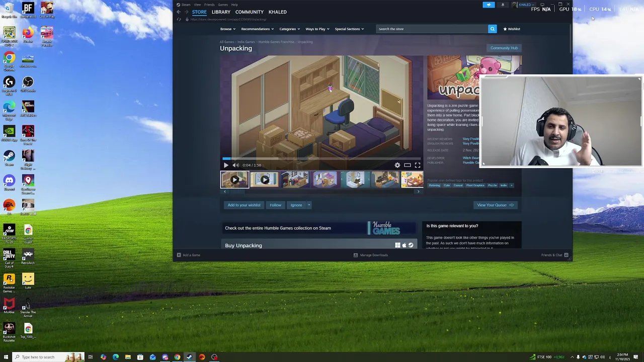644x362 pixels.
Task: Click the Steam announcements megaphone icon
Action: pyautogui.click(x=489, y=5)
